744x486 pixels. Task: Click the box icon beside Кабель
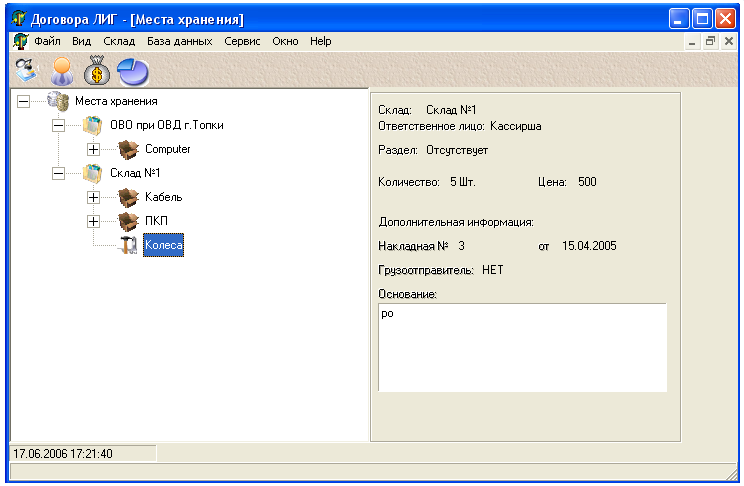(x=128, y=197)
